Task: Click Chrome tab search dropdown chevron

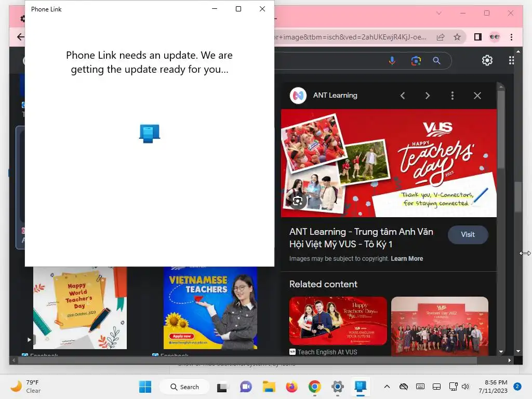Action: (438, 13)
